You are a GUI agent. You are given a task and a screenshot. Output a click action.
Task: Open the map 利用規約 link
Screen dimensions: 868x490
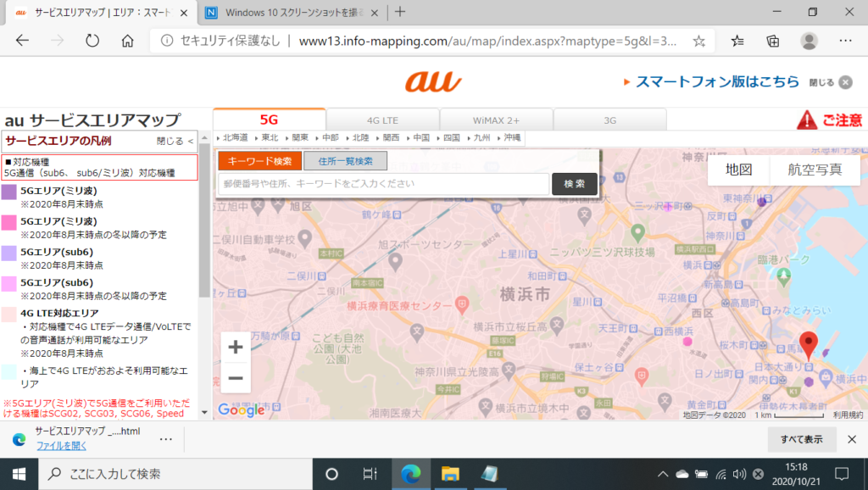tap(848, 415)
